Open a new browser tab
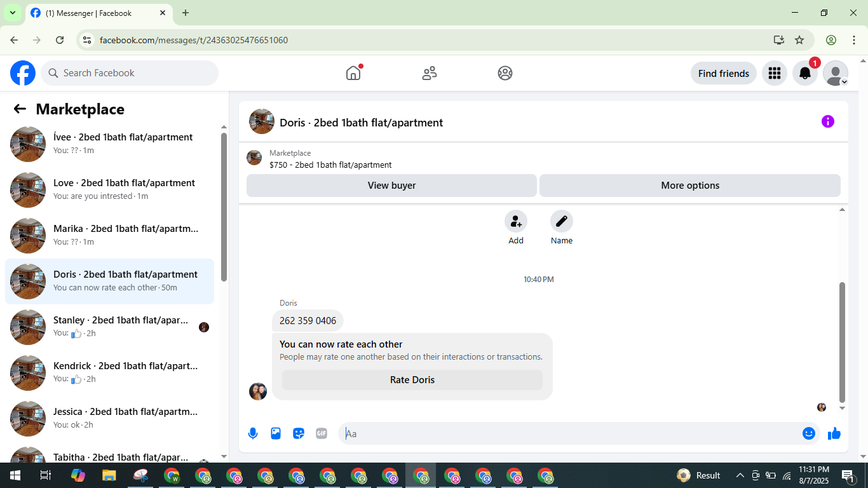 (186, 13)
